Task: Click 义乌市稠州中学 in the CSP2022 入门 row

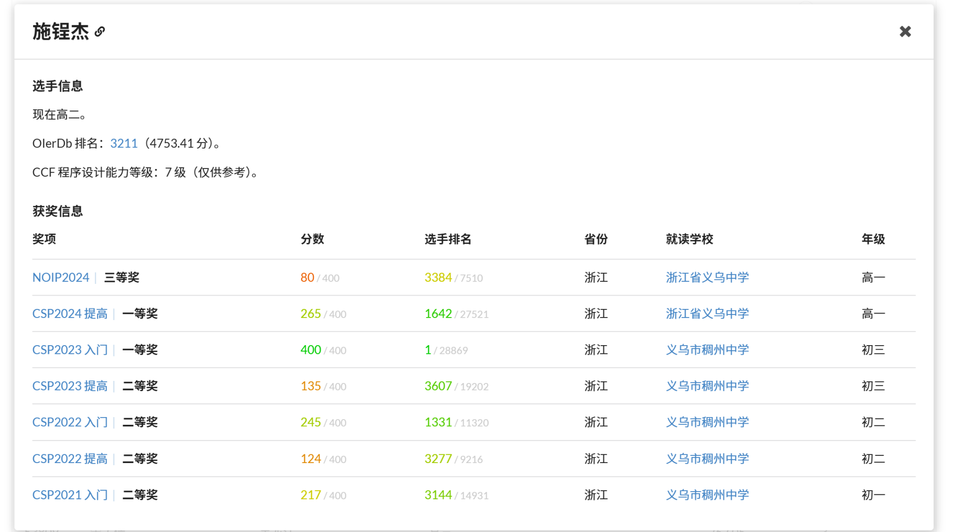Action: 707,422
